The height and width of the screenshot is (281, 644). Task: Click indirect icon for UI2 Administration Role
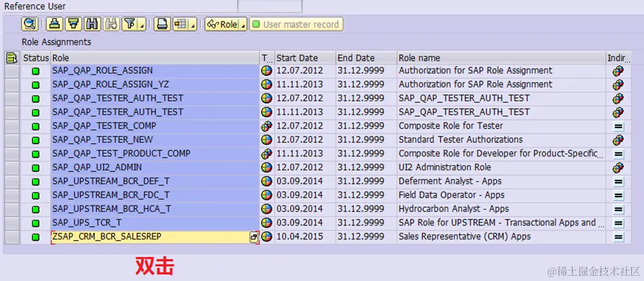[618, 168]
